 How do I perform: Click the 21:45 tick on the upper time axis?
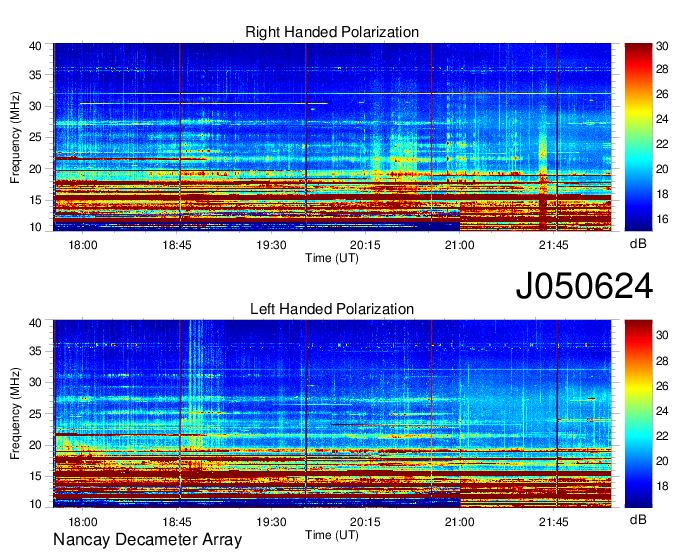pos(554,245)
